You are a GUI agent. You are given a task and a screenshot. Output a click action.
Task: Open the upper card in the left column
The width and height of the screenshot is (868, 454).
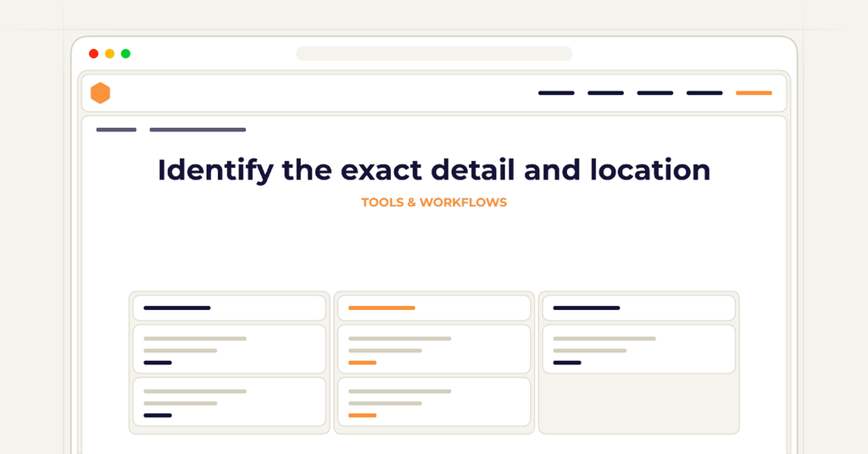229,349
